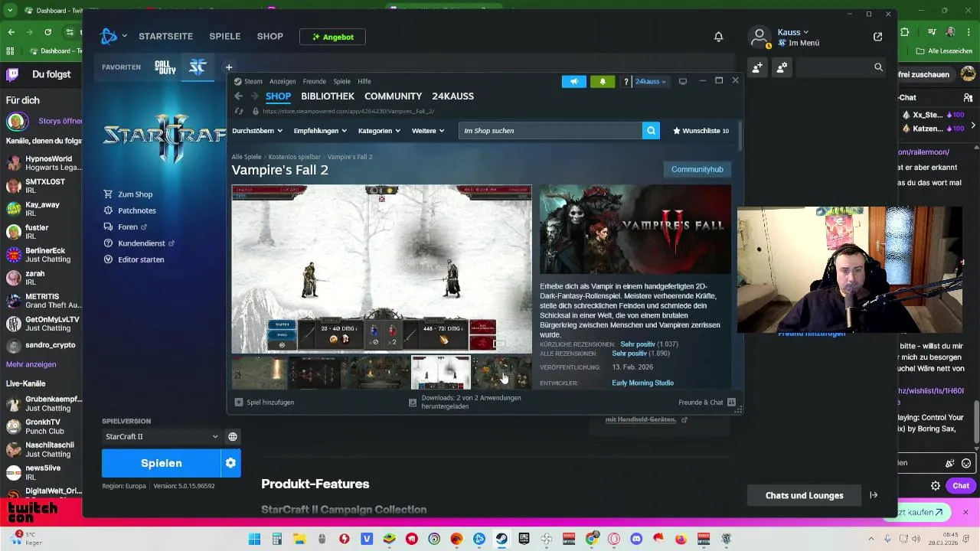Click the Steam shop search magnifier
This screenshot has width=980, height=551.
[x=652, y=131]
